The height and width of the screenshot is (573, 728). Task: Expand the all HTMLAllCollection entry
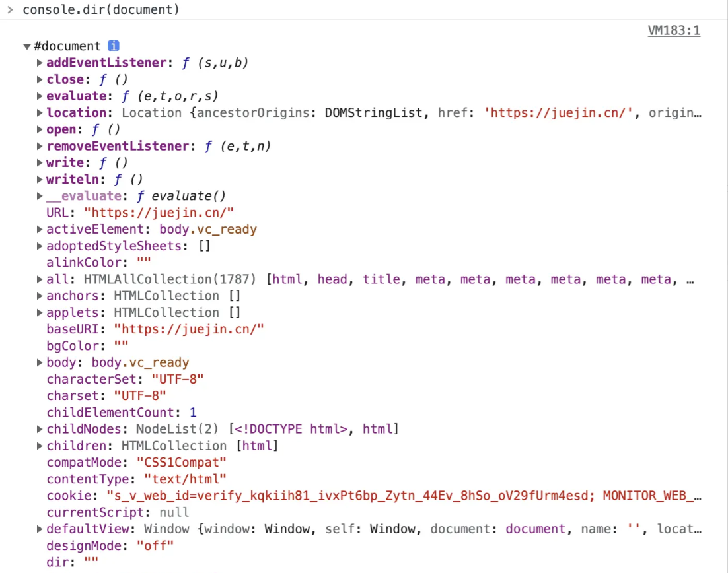[x=40, y=279]
